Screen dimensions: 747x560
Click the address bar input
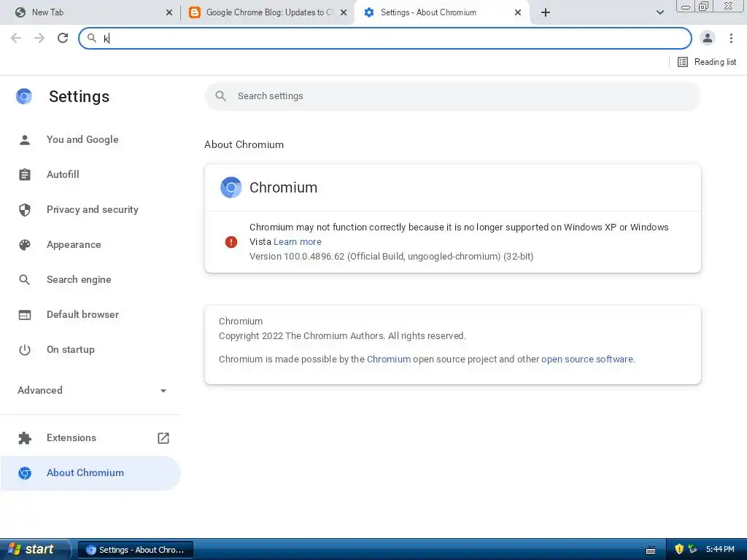[385, 38]
